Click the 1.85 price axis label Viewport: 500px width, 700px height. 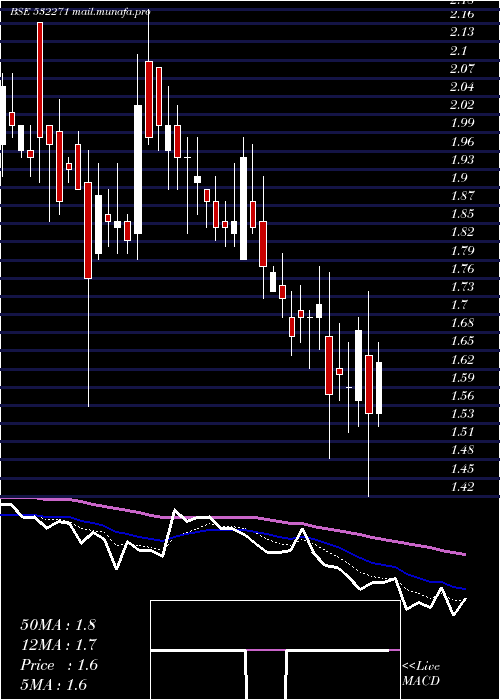point(462,214)
